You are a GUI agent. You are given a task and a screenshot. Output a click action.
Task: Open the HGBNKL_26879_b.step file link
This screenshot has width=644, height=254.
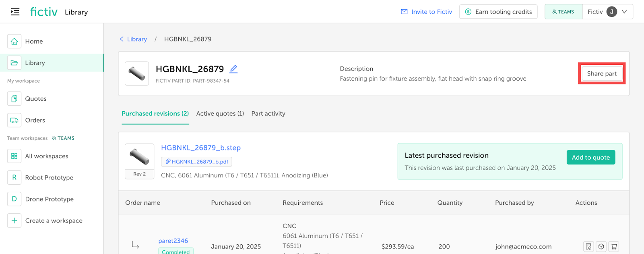(x=200, y=148)
